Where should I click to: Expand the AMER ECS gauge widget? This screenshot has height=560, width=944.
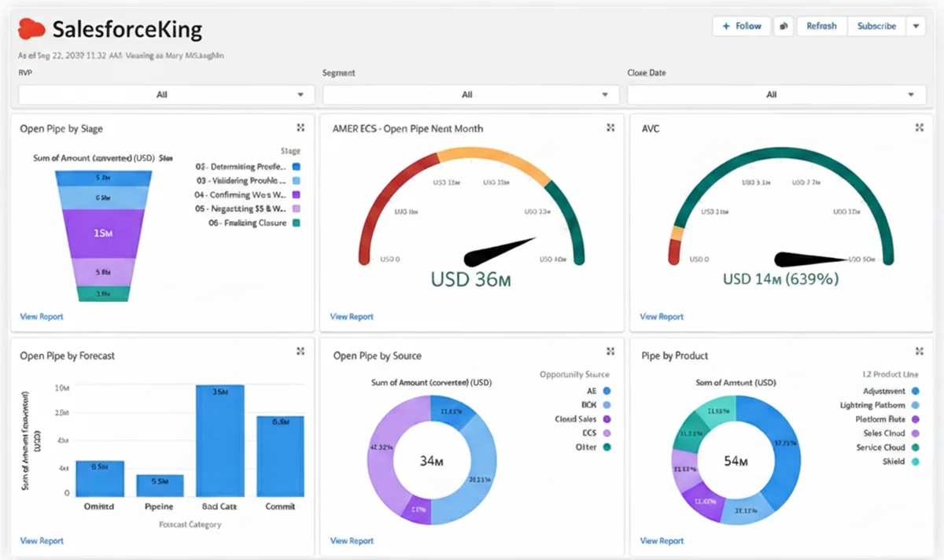[610, 127]
